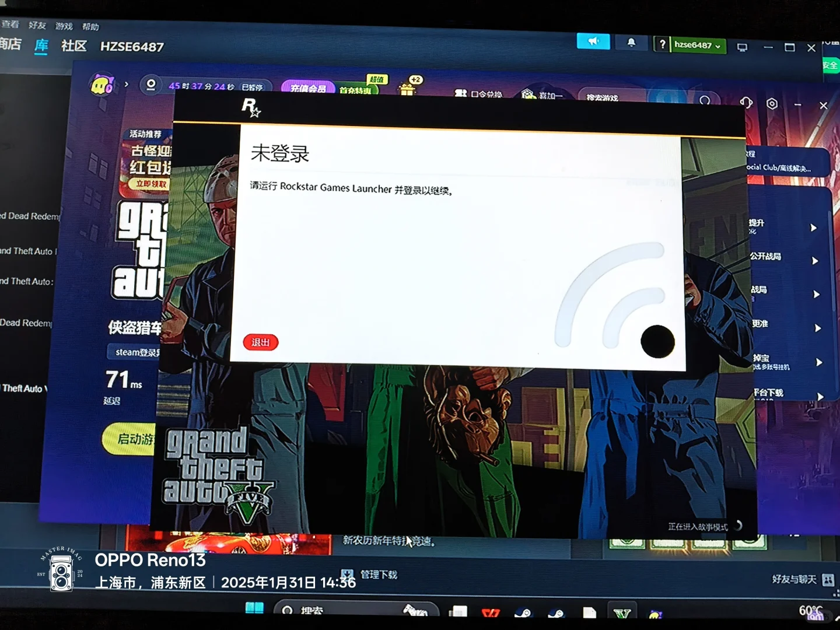The image size is (840, 630).
Task: Click the 管理下载 download icon
Action: point(348,574)
